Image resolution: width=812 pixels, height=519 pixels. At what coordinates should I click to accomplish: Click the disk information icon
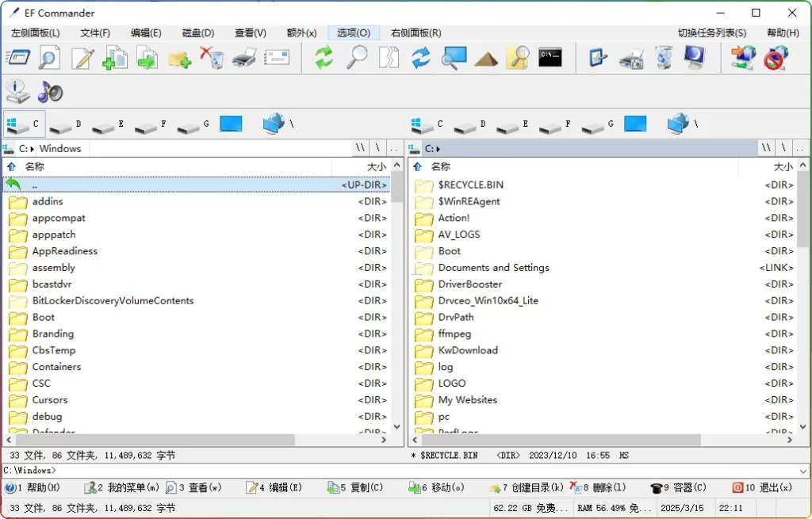pyautogui.click(x=17, y=92)
